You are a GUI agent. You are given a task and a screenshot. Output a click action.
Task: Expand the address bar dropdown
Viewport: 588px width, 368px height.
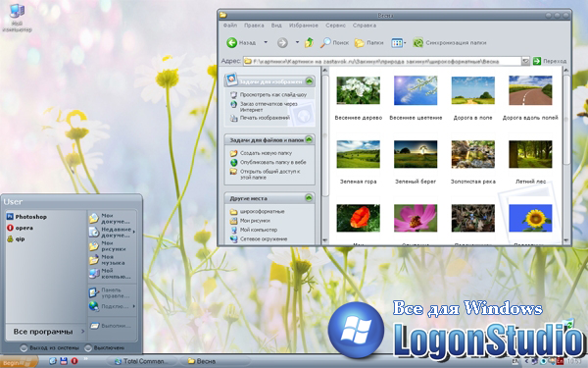pyautogui.click(x=525, y=61)
